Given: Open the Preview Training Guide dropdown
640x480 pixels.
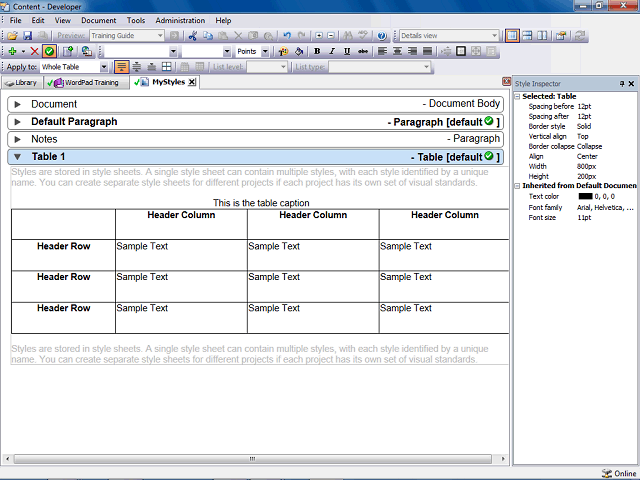Looking at the screenshot, I should tap(160, 36).
